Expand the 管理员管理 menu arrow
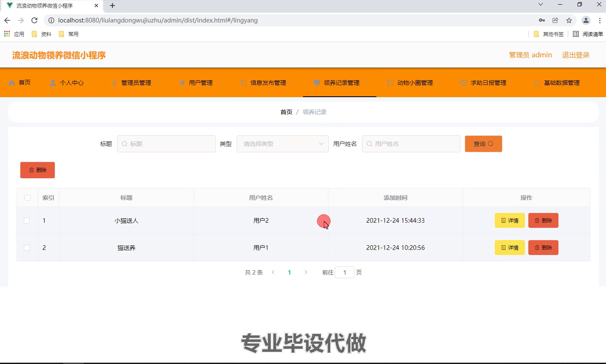This screenshot has width=606, height=364. (157, 83)
